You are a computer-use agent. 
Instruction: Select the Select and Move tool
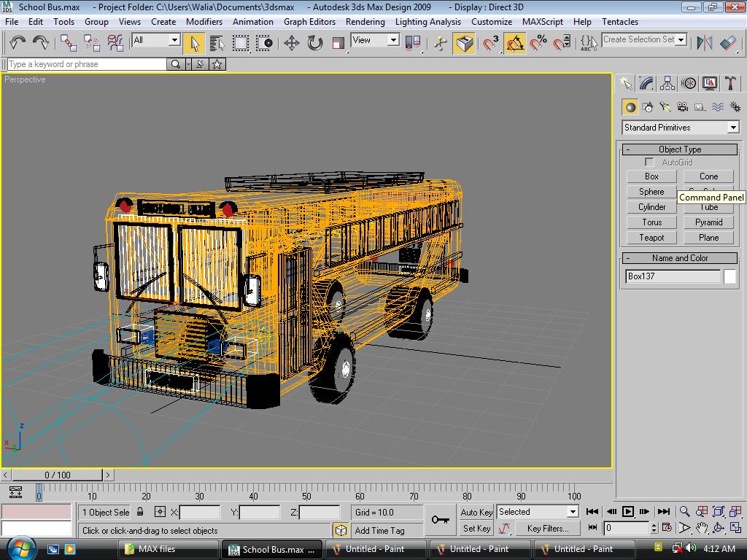(293, 42)
